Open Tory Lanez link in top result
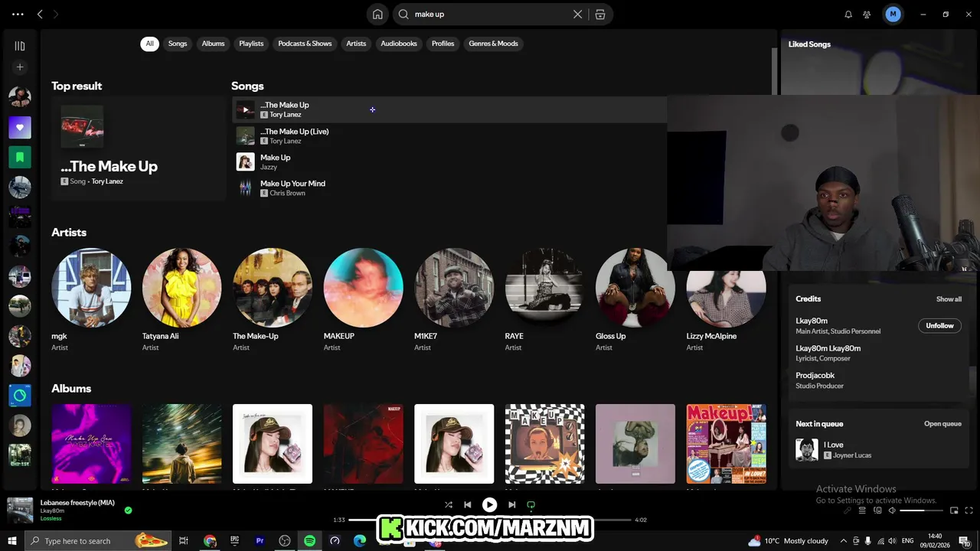980x551 pixels. tap(107, 181)
